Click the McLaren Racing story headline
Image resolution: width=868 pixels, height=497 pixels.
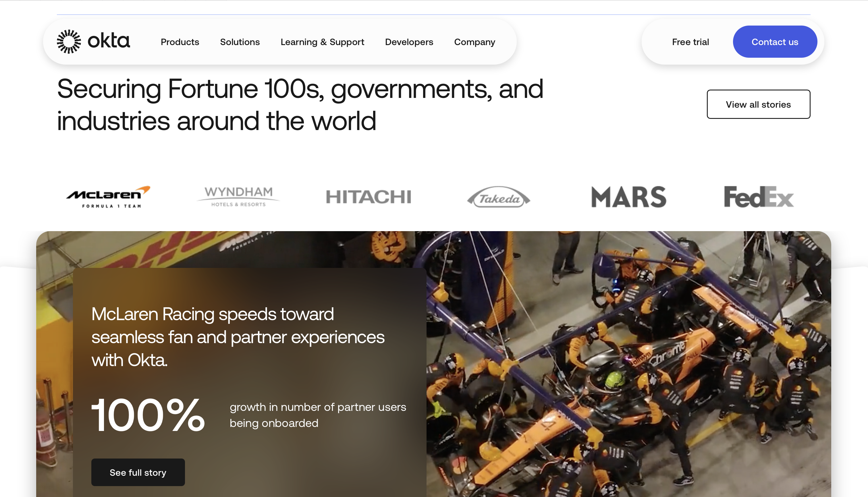[x=238, y=337]
